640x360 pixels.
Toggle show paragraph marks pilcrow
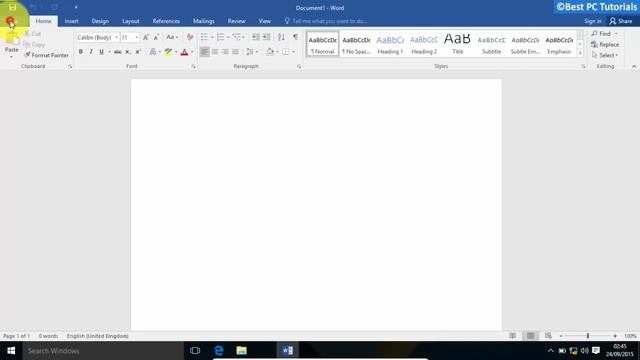pos(296,37)
